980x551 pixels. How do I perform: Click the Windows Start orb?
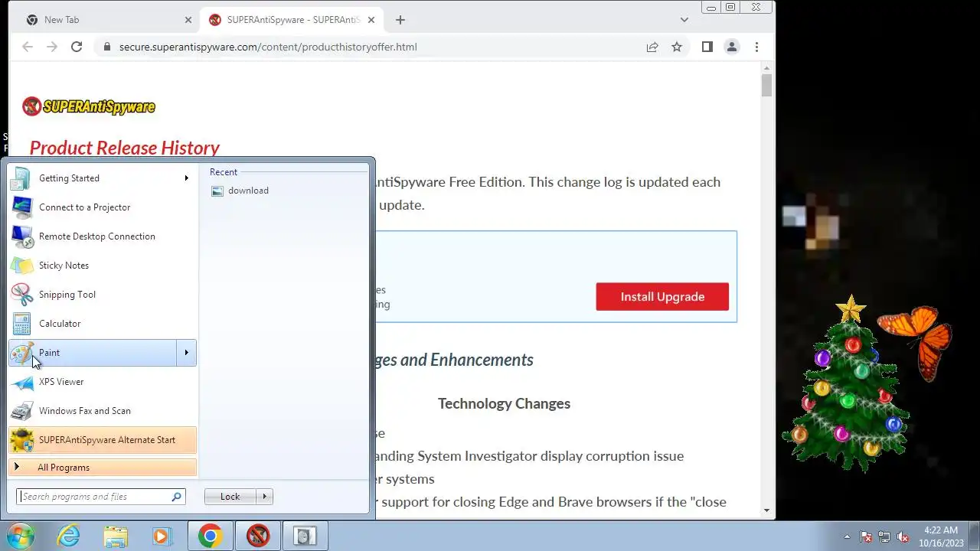tap(21, 536)
